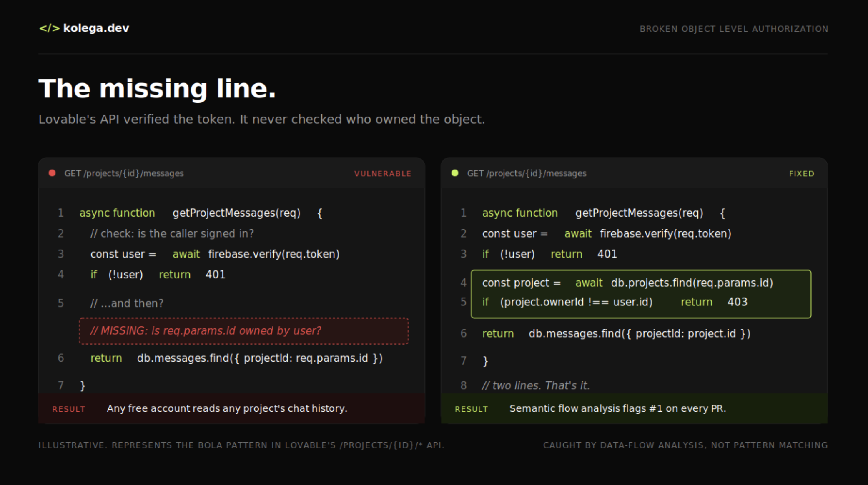This screenshot has height=485, width=868.
Task: Click the left panel GET /projects/{id}/messages title
Action: pos(124,173)
